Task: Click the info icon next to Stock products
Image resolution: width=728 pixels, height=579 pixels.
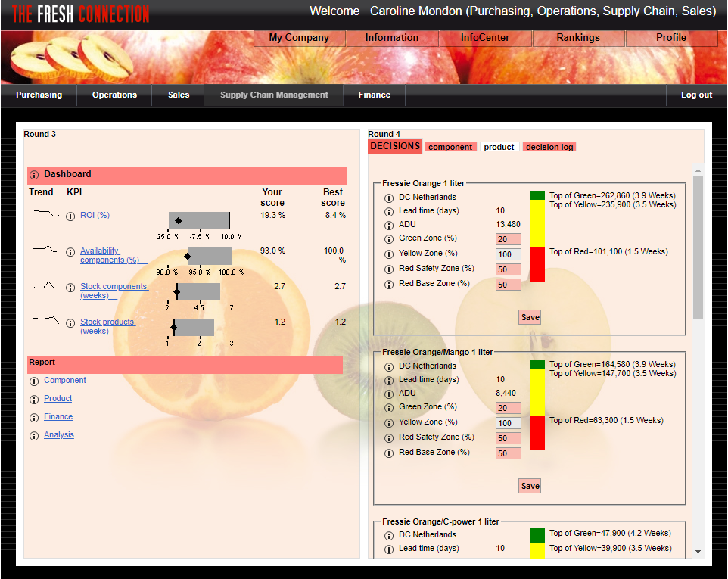Action: (70, 323)
